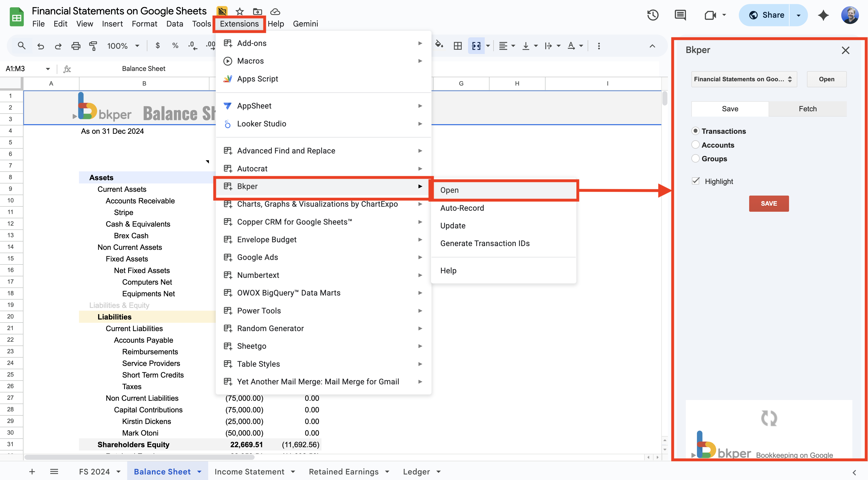Open the Data menu
Screen dimensions: 868x480
(175, 23)
